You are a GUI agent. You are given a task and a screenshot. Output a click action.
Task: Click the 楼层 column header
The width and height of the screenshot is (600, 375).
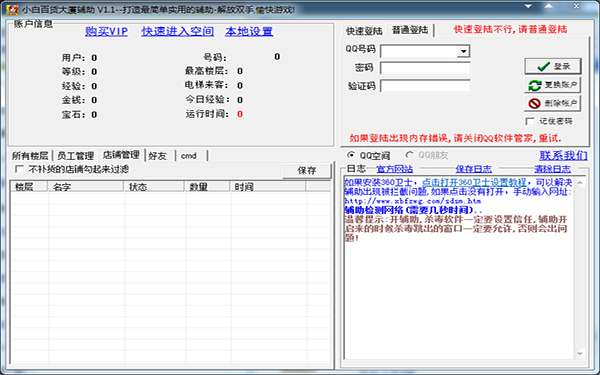click(x=29, y=187)
